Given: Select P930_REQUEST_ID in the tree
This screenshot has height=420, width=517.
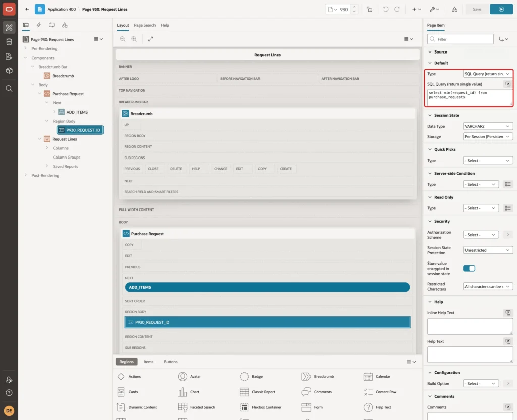Looking at the screenshot, I should point(80,130).
